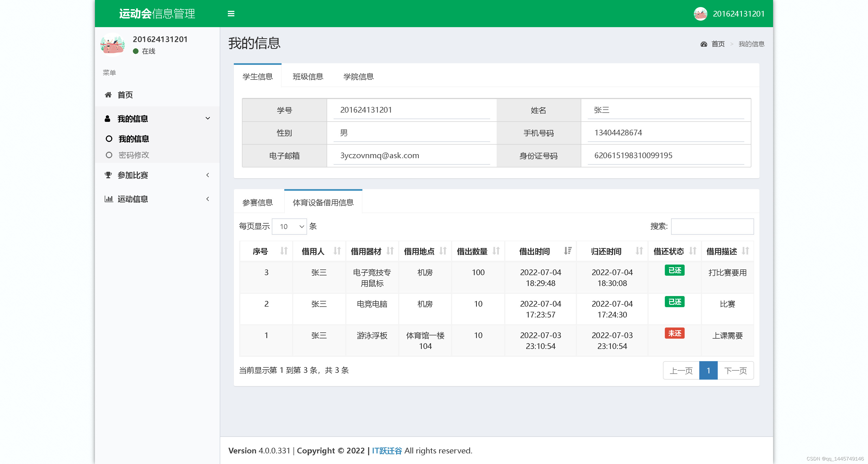
Task: Open the IT跃迁谷 footer link
Action: coord(387,450)
